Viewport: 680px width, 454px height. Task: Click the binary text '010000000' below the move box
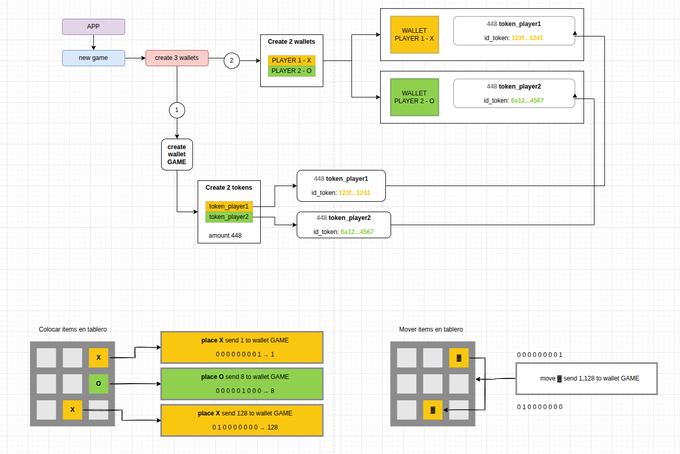click(540, 407)
